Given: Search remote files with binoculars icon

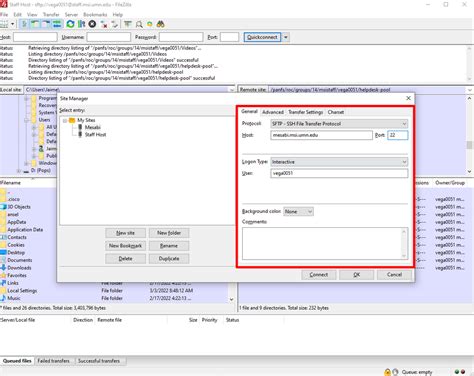Looking at the screenshot, I should [161, 24].
